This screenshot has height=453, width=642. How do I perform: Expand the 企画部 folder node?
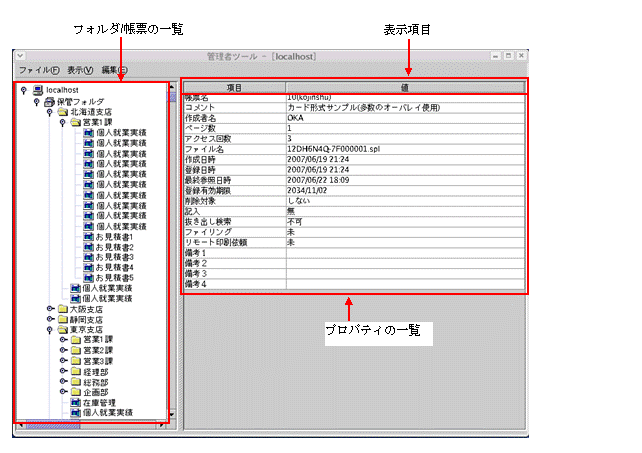63,392
